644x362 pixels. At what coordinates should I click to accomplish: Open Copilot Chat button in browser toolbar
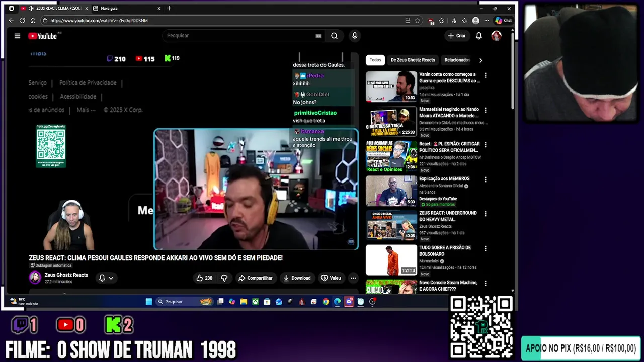(x=503, y=20)
